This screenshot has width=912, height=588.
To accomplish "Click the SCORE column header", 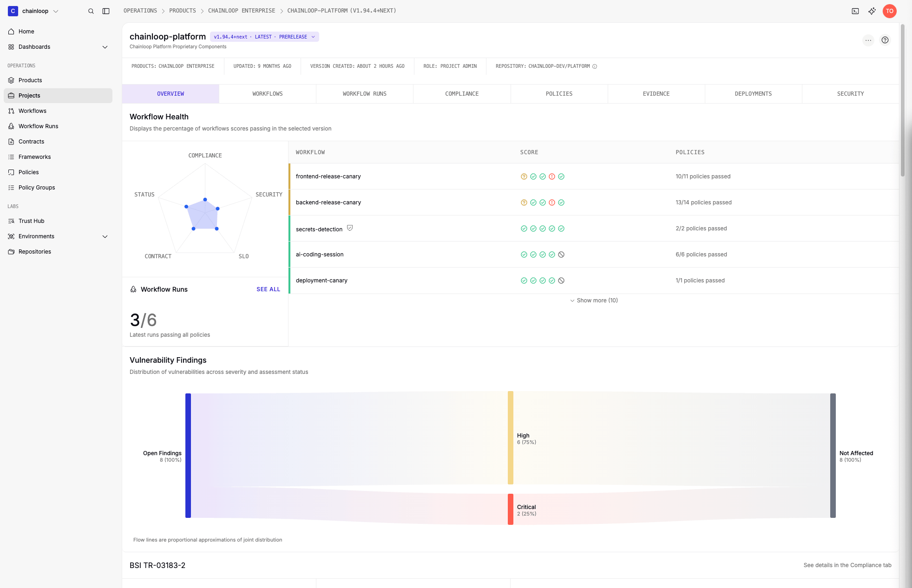I will pos(529,152).
